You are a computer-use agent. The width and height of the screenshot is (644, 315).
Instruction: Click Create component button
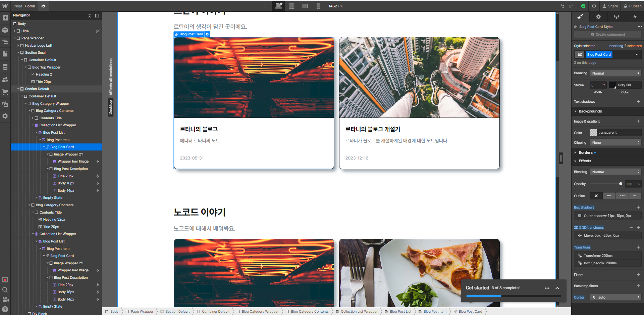[607, 34]
